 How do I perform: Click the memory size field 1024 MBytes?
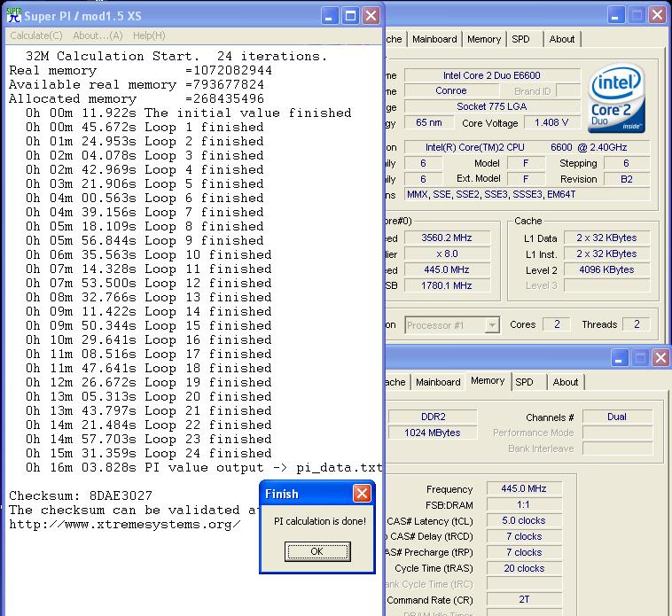pos(433,433)
